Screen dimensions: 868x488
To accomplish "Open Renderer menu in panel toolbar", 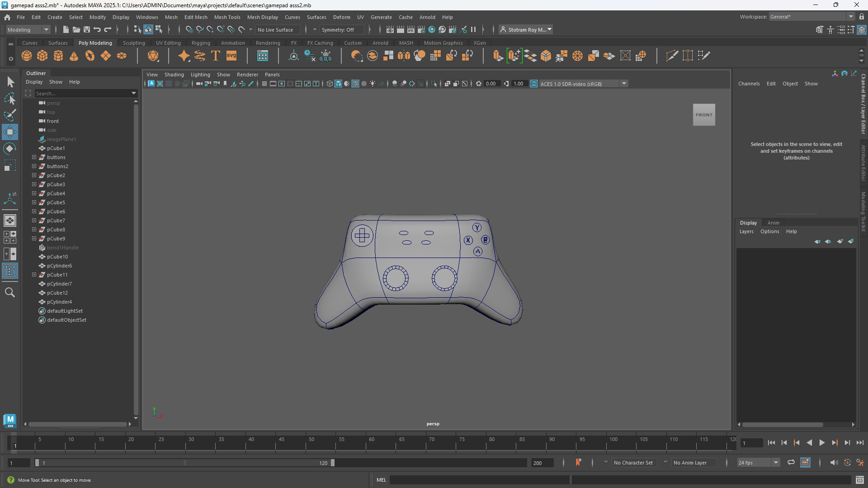I will [247, 75].
